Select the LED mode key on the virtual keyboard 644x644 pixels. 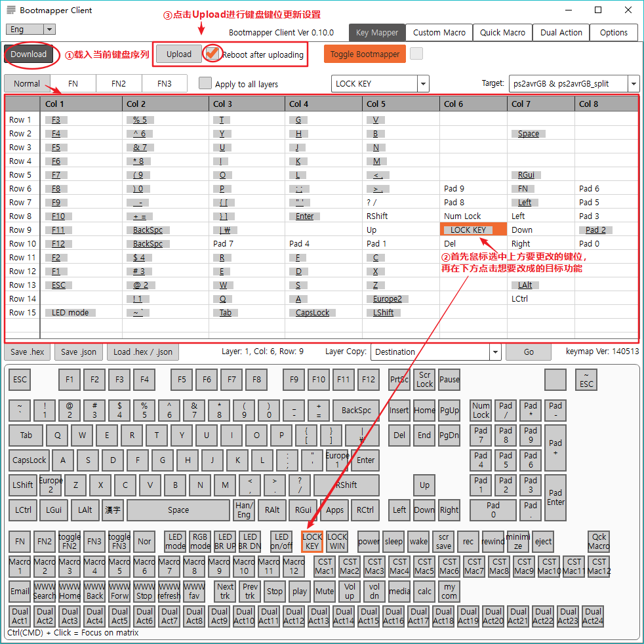[174, 541]
